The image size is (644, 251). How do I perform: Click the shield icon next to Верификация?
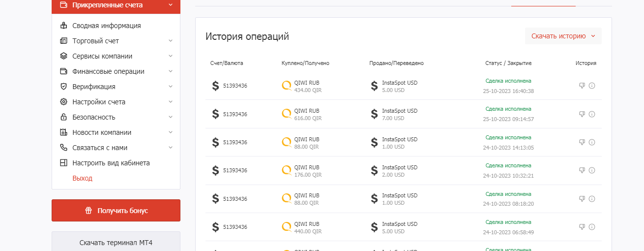point(63,87)
